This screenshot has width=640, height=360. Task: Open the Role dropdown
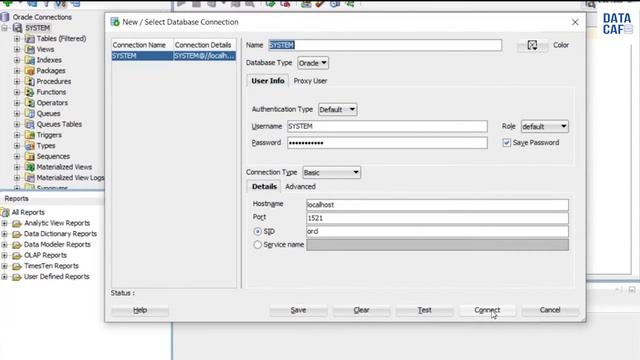[x=544, y=127]
